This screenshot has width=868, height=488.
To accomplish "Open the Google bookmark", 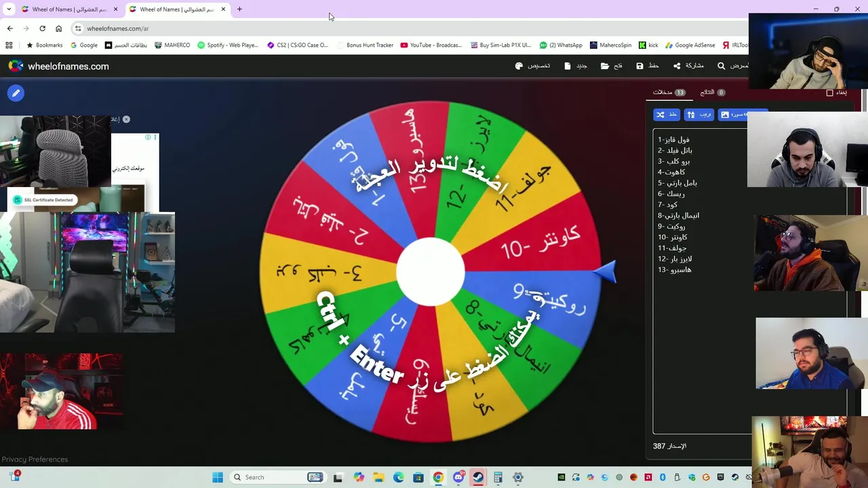I will click(x=84, y=45).
